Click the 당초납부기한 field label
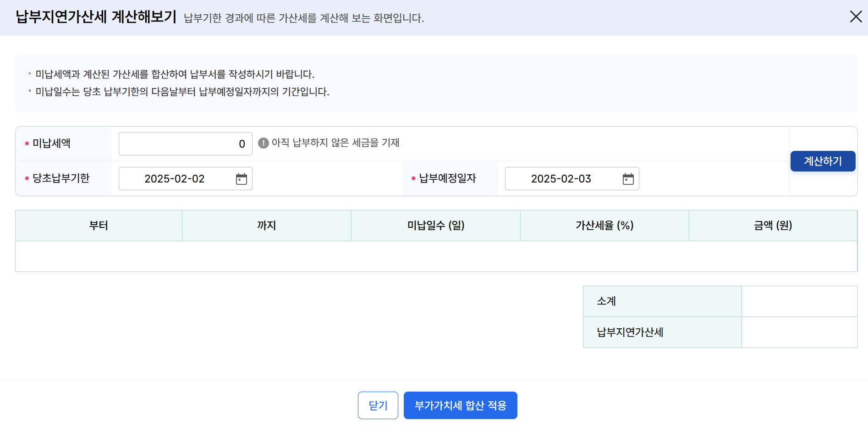Image resolution: width=868 pixels, height=426 pixels. (61, 178)
